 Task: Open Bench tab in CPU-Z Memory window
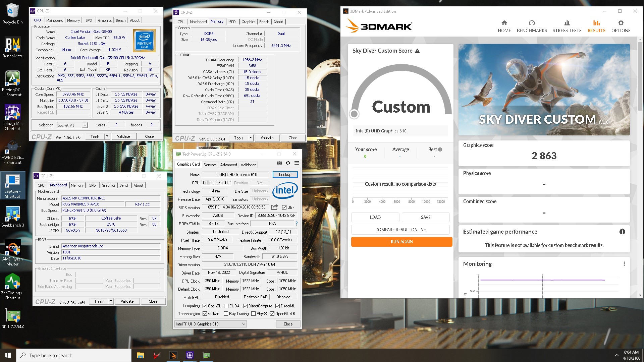(x=264, y=22)
